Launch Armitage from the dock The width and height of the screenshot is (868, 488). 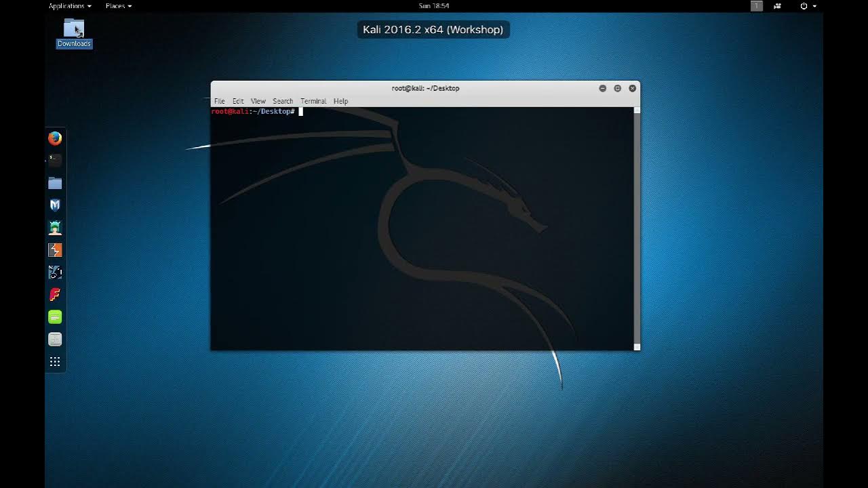click(55, 228)
